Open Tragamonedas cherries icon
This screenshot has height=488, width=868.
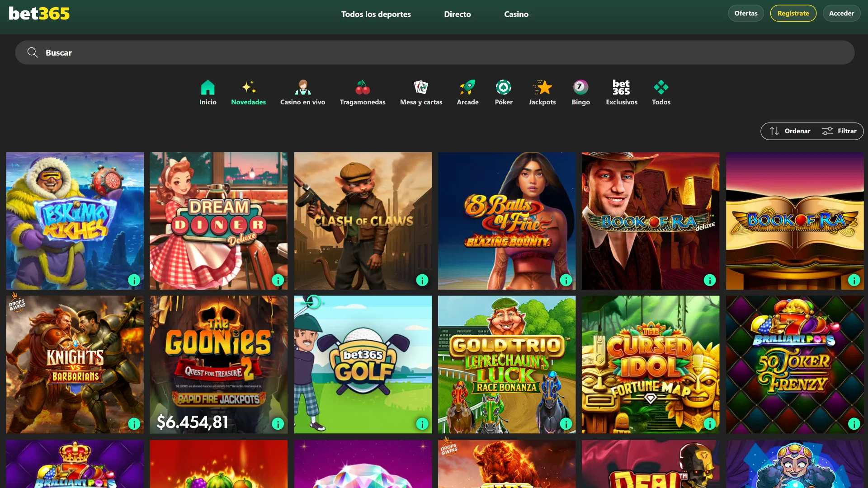click(363, 87)
